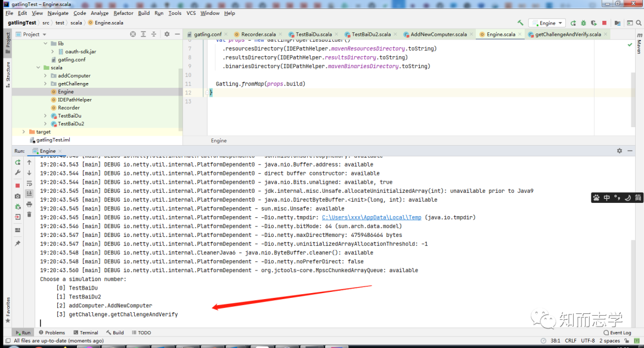Switch to the Recorder.scala tab
Viewport: 644px width, 348px height.
[258, 34]
